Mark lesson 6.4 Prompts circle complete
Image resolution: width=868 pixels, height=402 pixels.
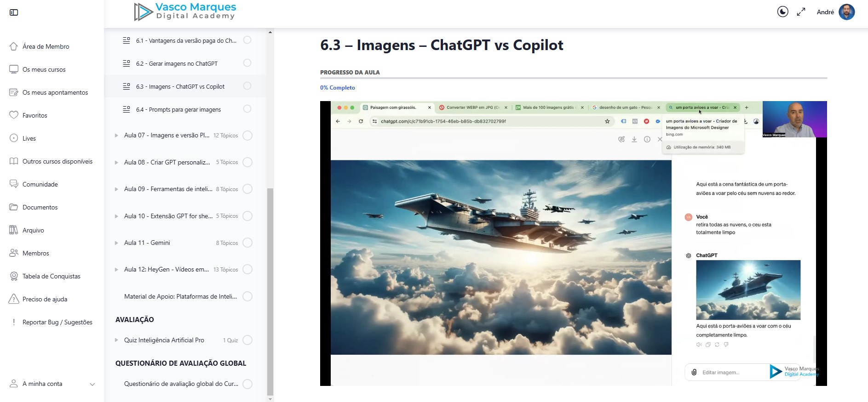(247, 109)
